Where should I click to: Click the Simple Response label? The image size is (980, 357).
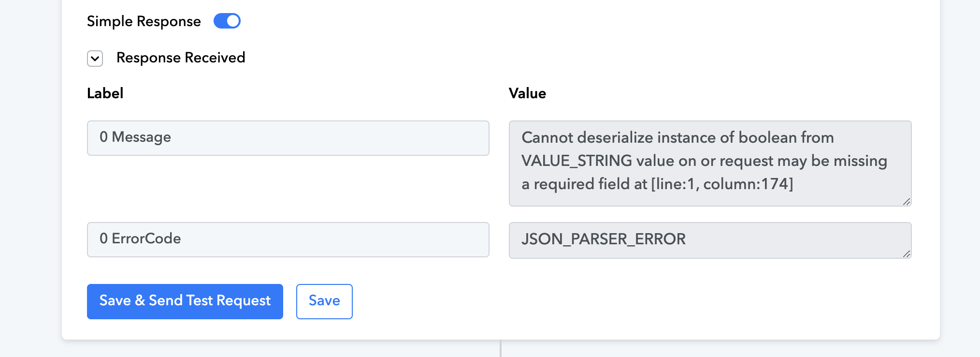[x=144, y=21]
